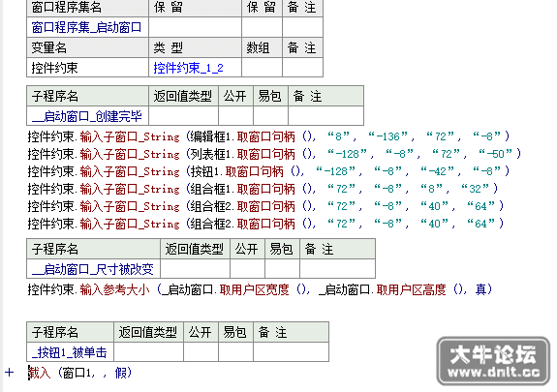The height and width of the screenshot is (392, 557).
Task: Click the 真 boolean argument
Action: click(x=481, y=289)
